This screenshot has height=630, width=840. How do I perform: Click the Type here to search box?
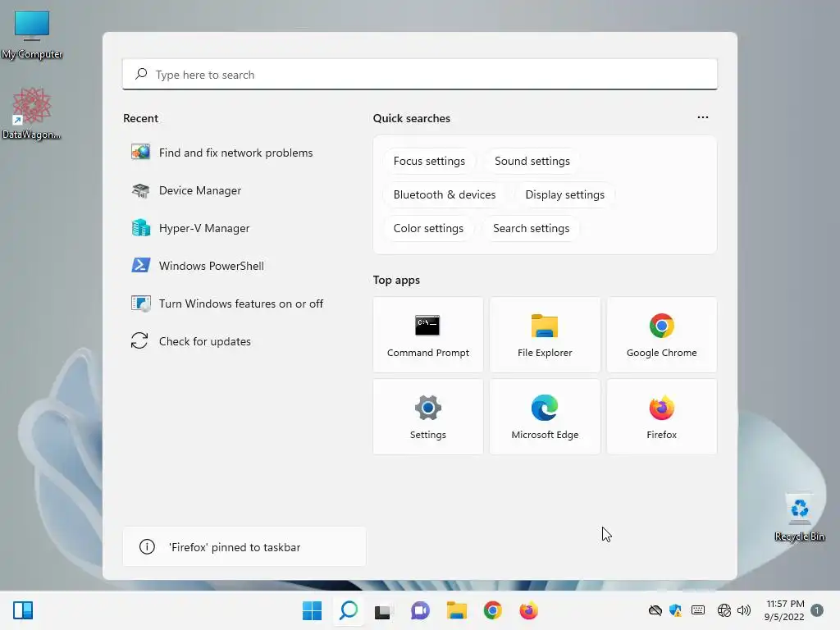pyautogui.click(x=419, y=75)
